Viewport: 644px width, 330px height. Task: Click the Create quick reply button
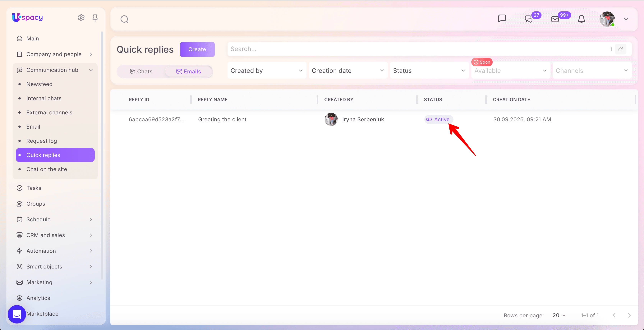coord(197,49)
